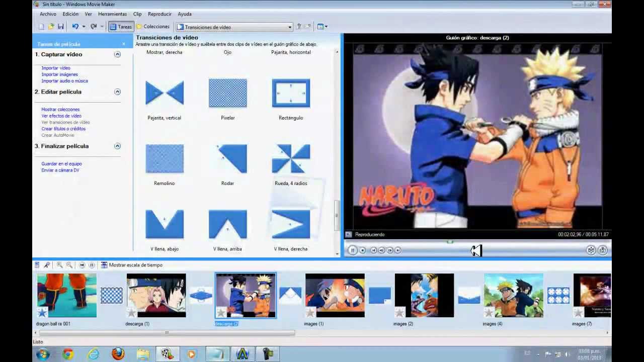Click the pixelate transition cell after dragon ball clip
This screenshot has height=362, width=644.
[x=112, y=295]
